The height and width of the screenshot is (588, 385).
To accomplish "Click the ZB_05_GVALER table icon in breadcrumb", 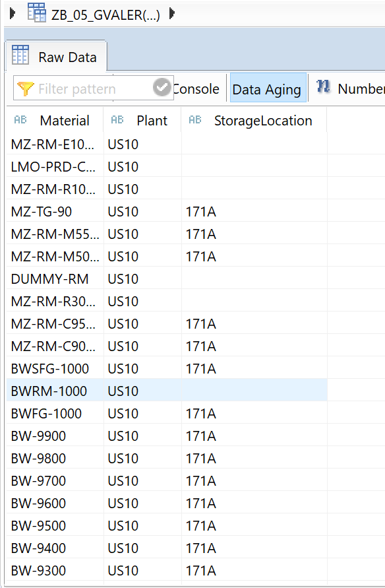I will (37, 13).
